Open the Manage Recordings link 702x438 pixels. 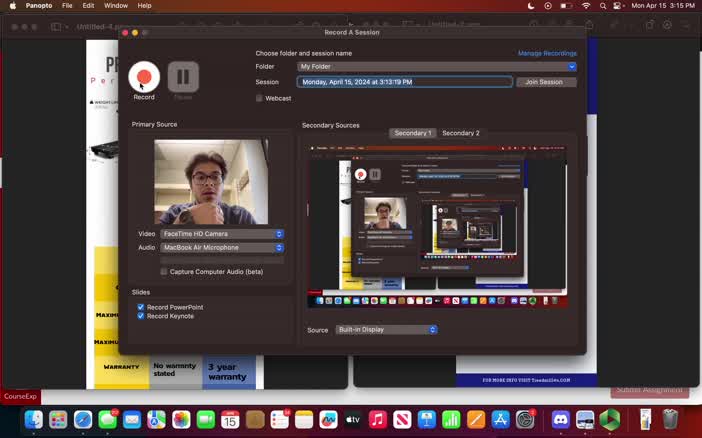(547, 53)
